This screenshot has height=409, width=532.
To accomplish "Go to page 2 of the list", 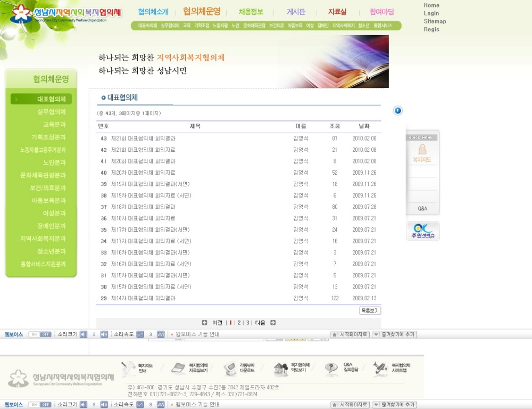I will pos(239,323).
